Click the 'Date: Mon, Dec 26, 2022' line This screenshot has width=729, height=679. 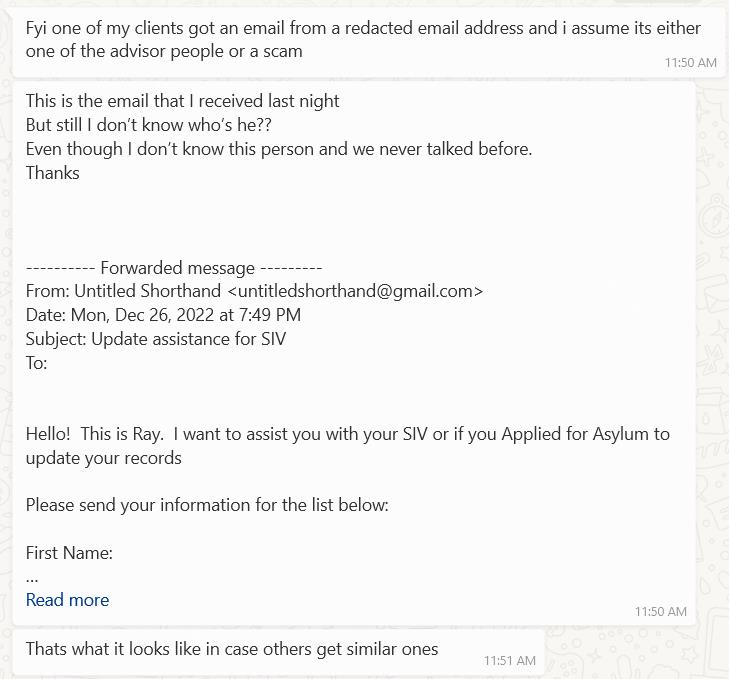pyautogui.click(x=163, y=315)
